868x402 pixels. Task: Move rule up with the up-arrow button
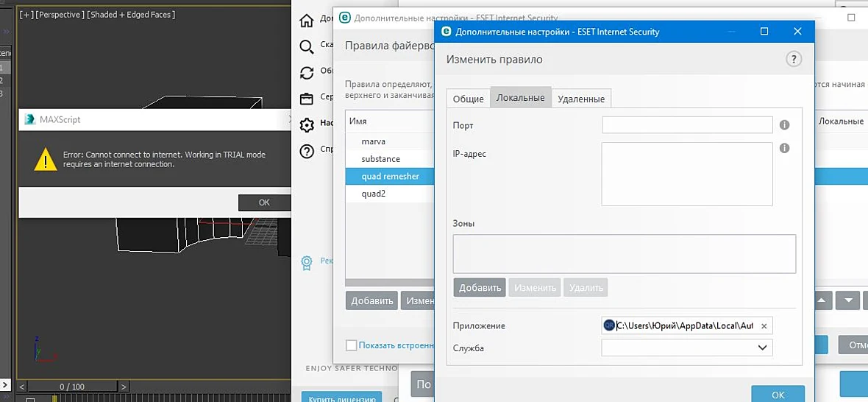pyautogui.click(x=822, y=300)
